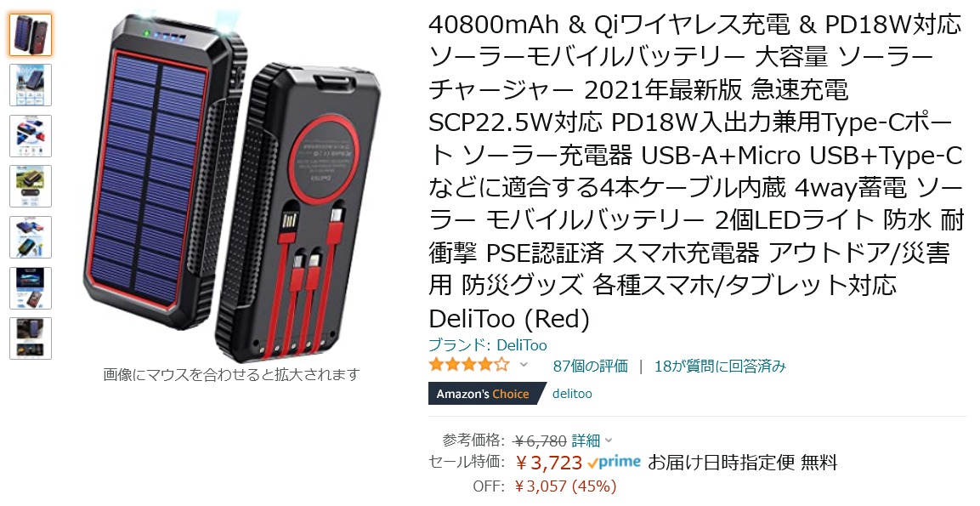Select the fifth product thumbnail image

click(31, 237)
